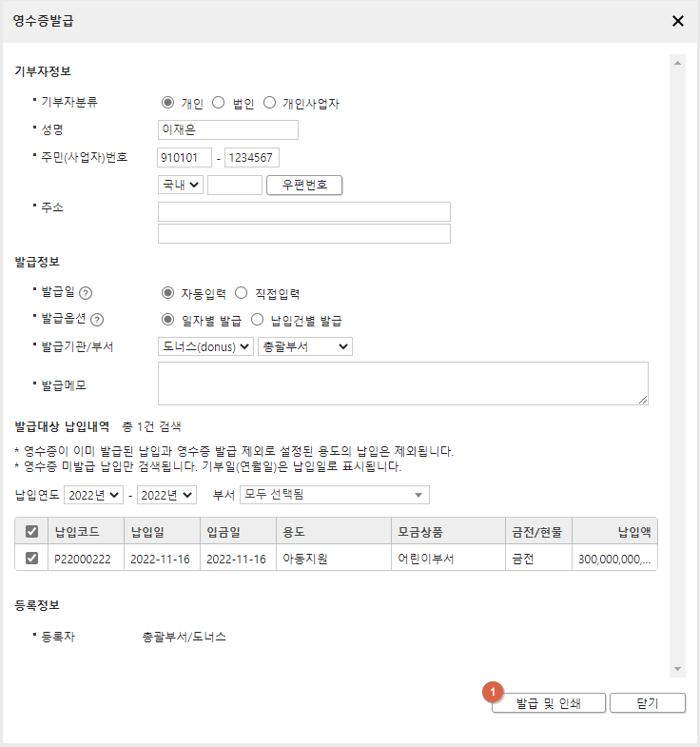Uncheck the P22000222 payment row checkbox

[x=31, y=559]
